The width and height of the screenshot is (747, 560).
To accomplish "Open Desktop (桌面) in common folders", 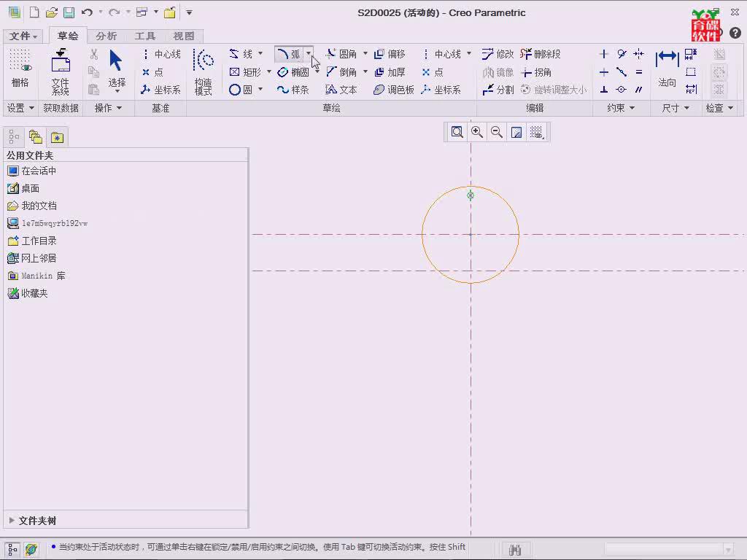I will [x=23, y=188].
